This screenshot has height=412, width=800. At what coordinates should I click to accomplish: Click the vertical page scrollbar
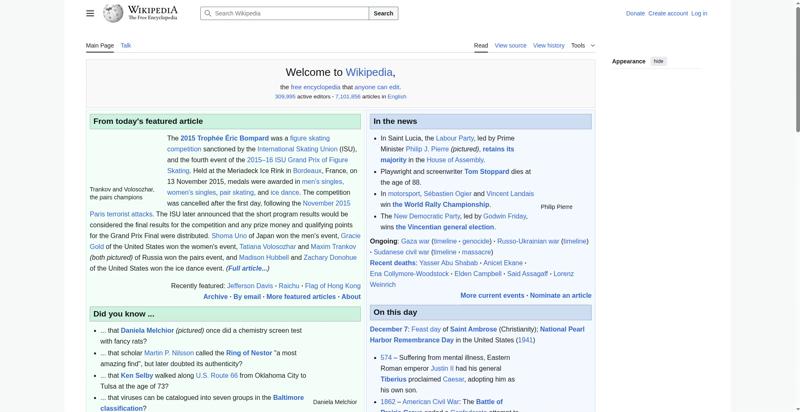(x=795, y=200)
